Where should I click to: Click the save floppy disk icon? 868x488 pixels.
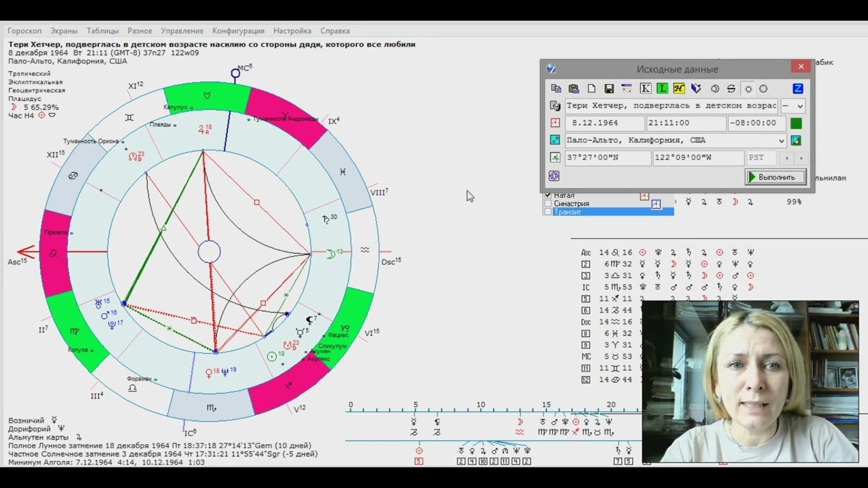click(x=609, y=89)
